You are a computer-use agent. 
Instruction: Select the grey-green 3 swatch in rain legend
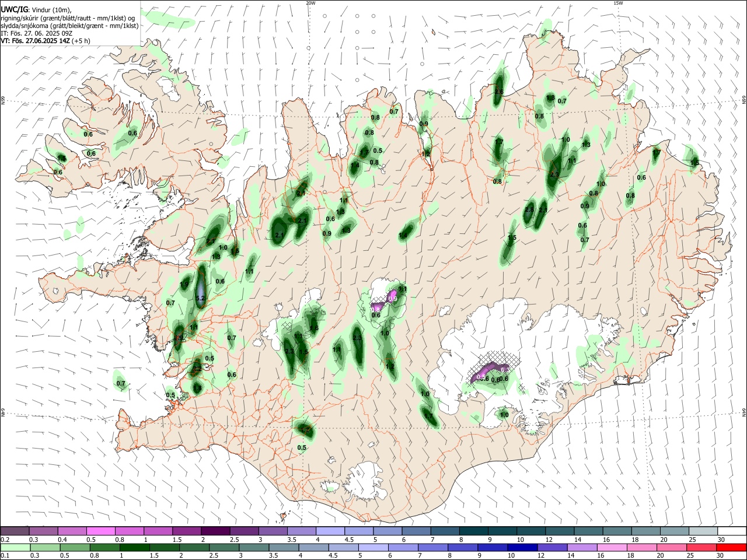point(253,548)
